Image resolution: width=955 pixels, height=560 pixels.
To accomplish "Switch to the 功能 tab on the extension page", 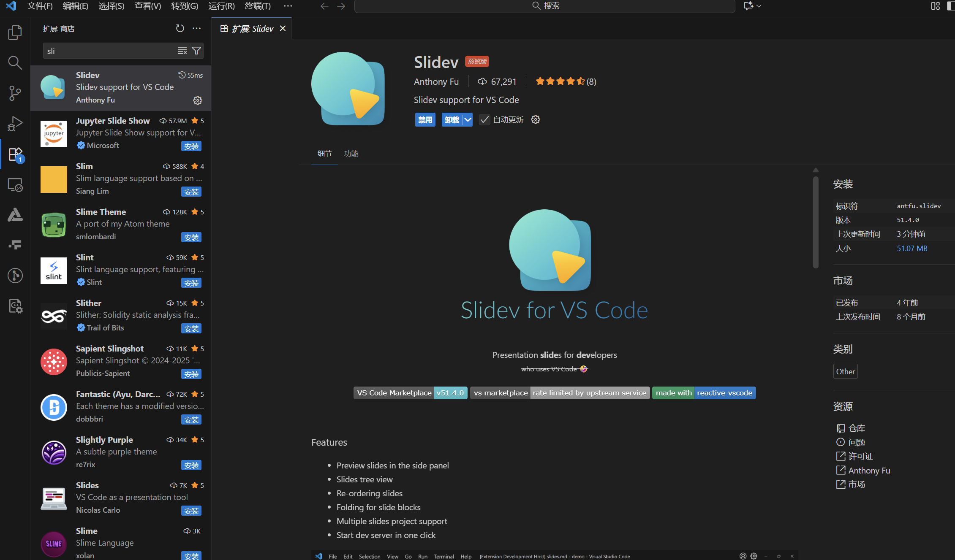I will coord(351,154).
